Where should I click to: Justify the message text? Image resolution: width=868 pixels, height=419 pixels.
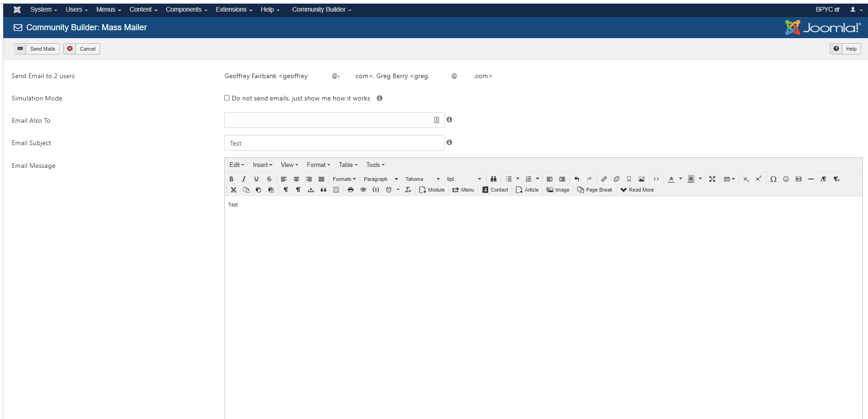(x=321, y=179)
